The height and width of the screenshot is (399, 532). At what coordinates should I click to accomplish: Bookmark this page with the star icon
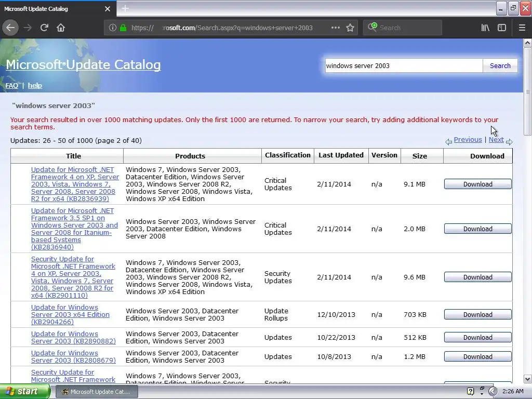tap(350, 28)
